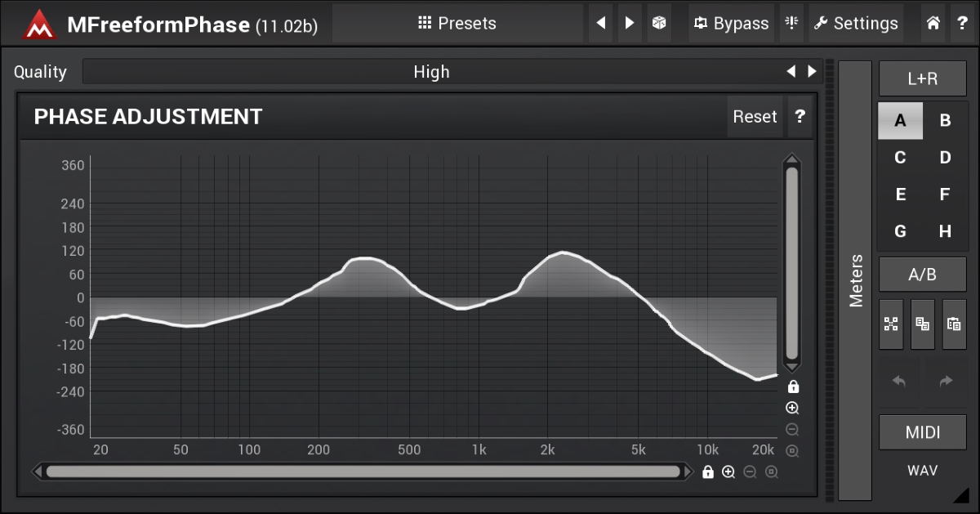Select the next Quality option arrow
The width and height of the screenshot is (980, 514).
[812, 72]
